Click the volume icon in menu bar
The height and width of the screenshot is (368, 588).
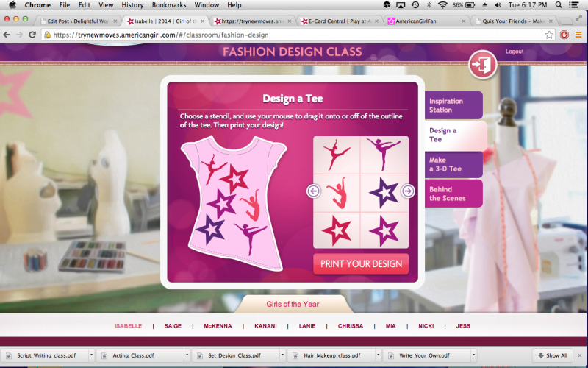click(x=498, y=5)
